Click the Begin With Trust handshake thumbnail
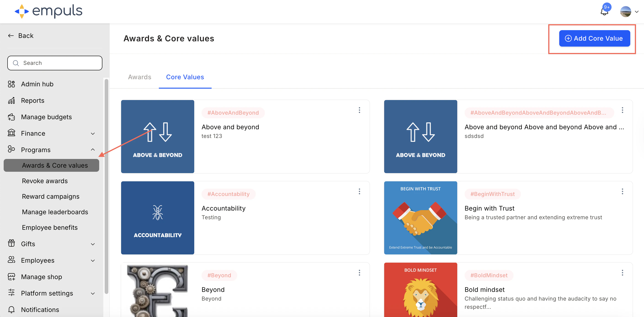The height and width of the screenshot is (317, 644). 420,218
